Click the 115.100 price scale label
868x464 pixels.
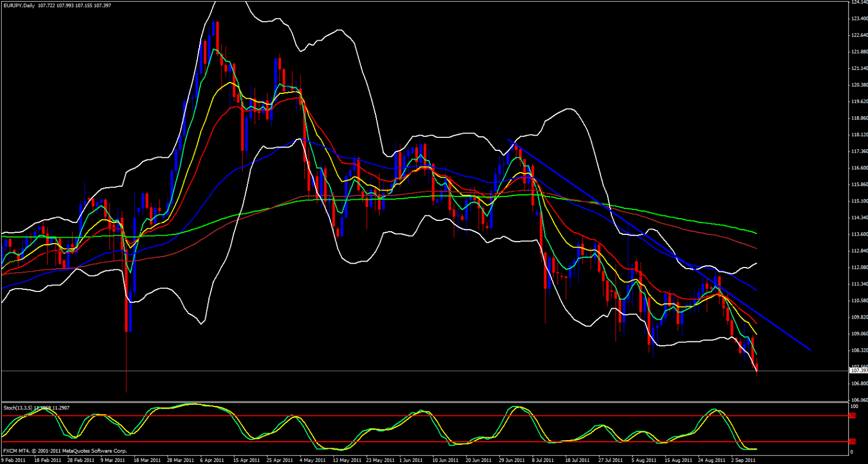(x=859, y=201)
